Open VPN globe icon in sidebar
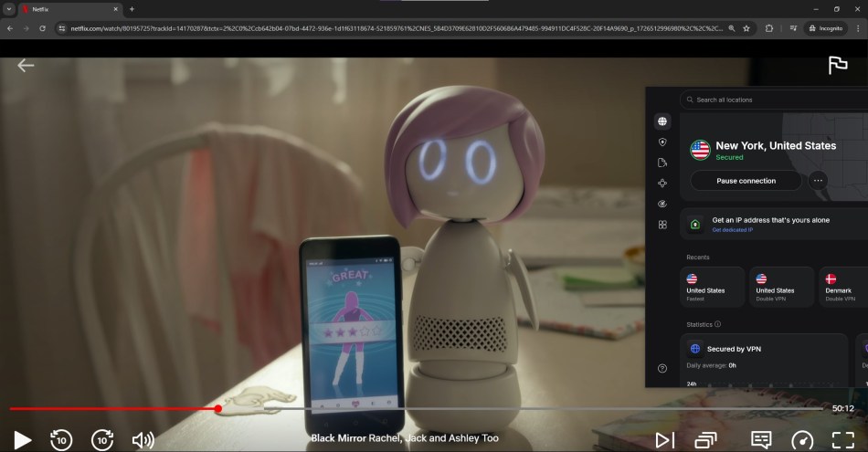 point(662,121)
